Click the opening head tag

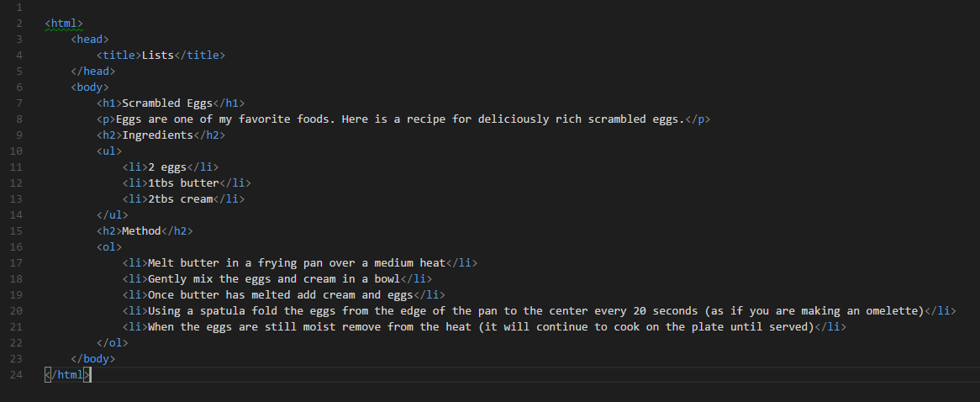89,40
